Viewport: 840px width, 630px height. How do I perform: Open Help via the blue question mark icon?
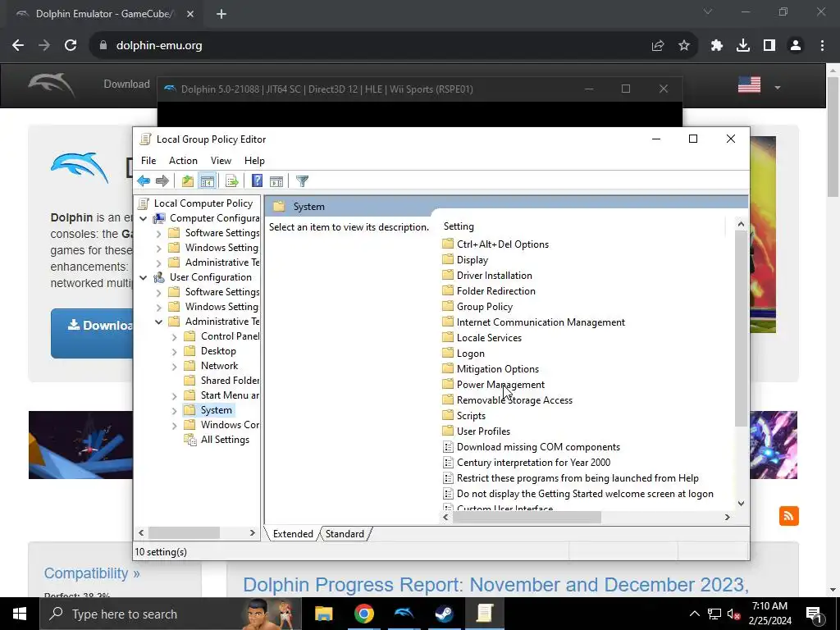point(257,181)
